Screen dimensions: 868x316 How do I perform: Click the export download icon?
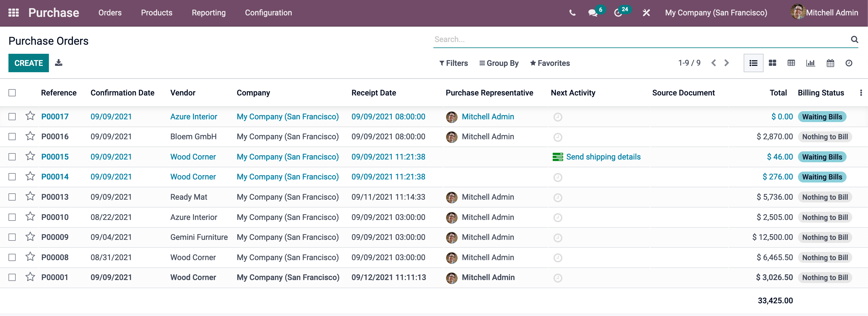(x=59, y=63)
